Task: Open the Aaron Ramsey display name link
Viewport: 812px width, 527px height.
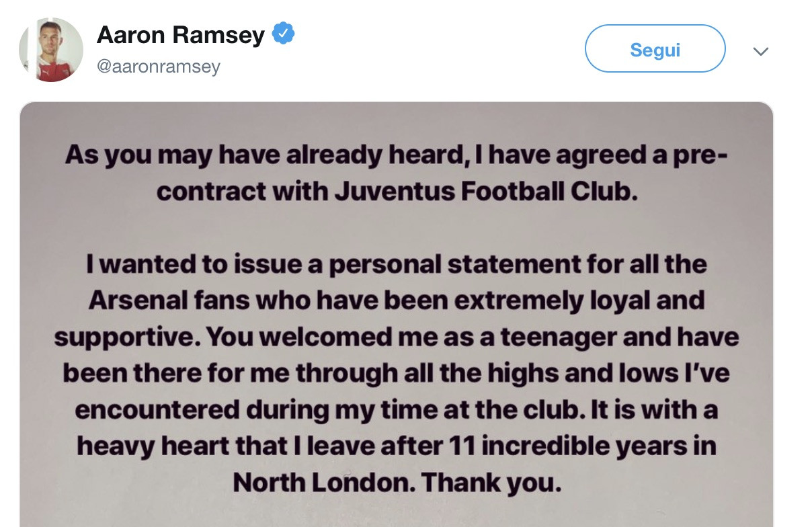Action: (x=181, y=35)
